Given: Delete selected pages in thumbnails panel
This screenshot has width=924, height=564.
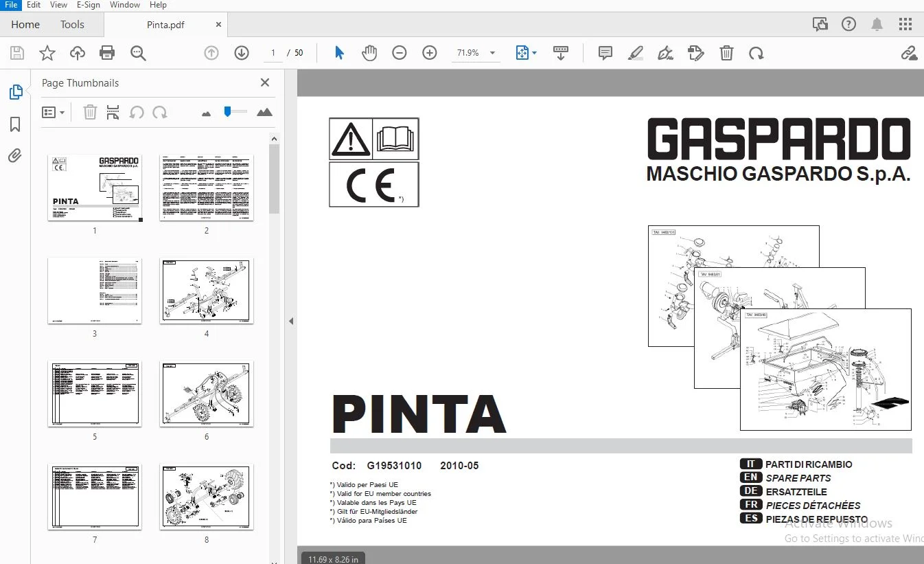Looking at the screenshot, I should coord(90,112).
